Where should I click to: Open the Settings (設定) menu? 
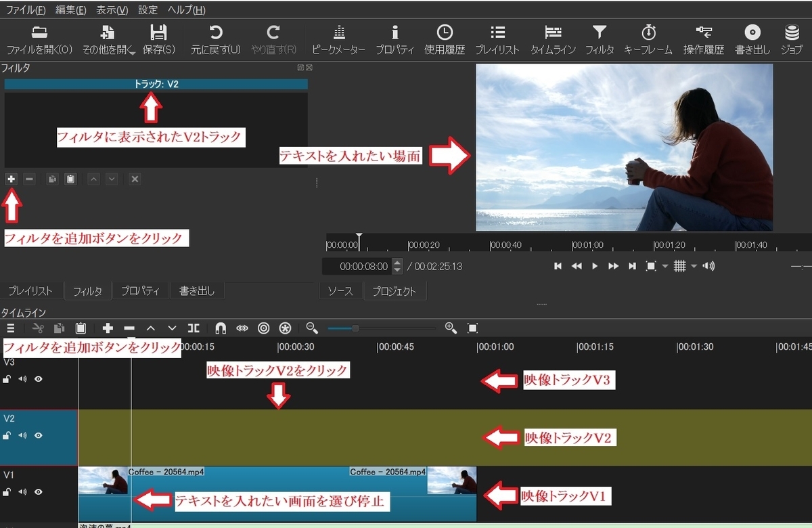click(x=148, y=10)
